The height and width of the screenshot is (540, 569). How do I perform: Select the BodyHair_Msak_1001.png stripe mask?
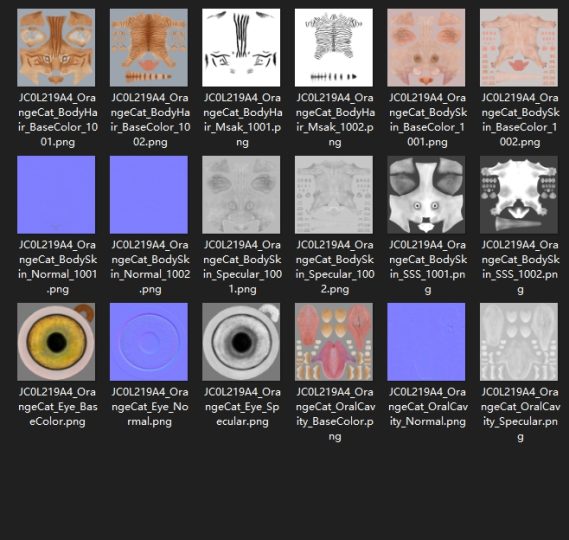coord(241,48)
